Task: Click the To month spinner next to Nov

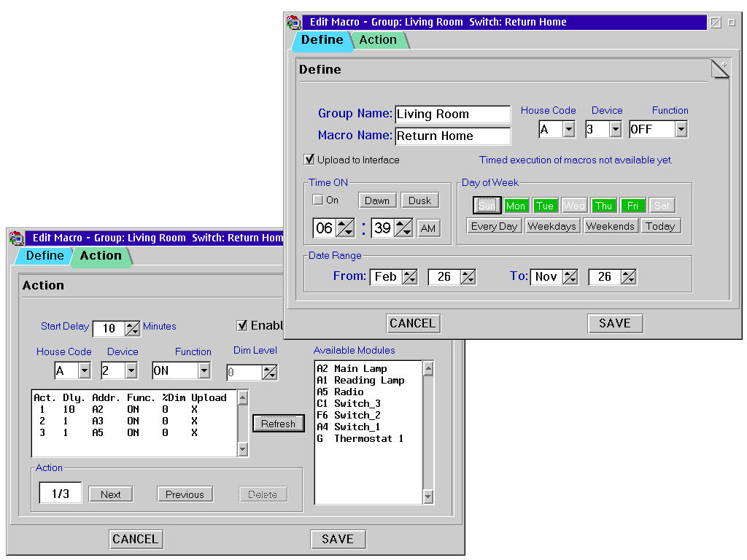Action: point(570,276)
